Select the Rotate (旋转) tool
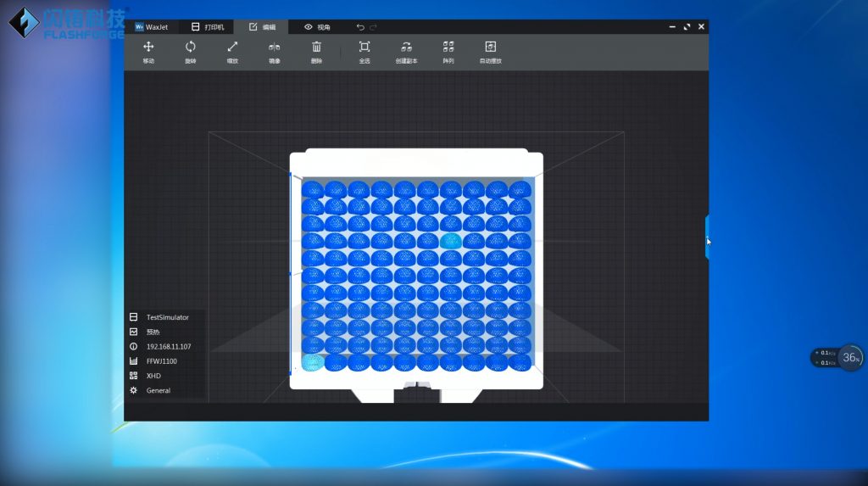Screen dimensions: 868x486 pyautogui.click(x=191, y=52)
